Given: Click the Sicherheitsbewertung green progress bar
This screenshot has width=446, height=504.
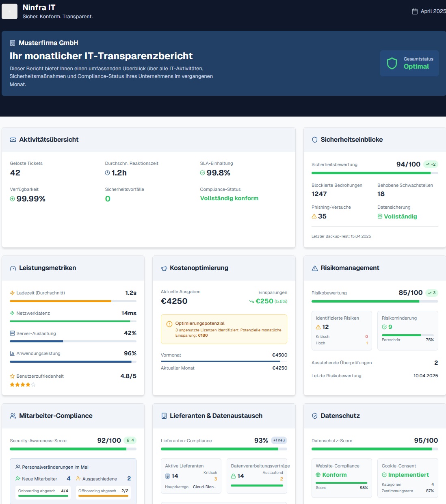Looking at the screenshot, I should pos(371,173).
